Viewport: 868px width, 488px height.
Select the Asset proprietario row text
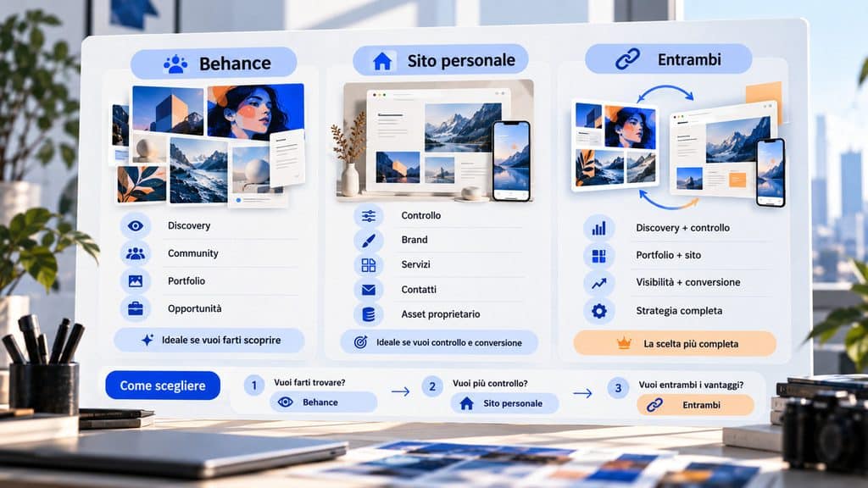point(441,314)
